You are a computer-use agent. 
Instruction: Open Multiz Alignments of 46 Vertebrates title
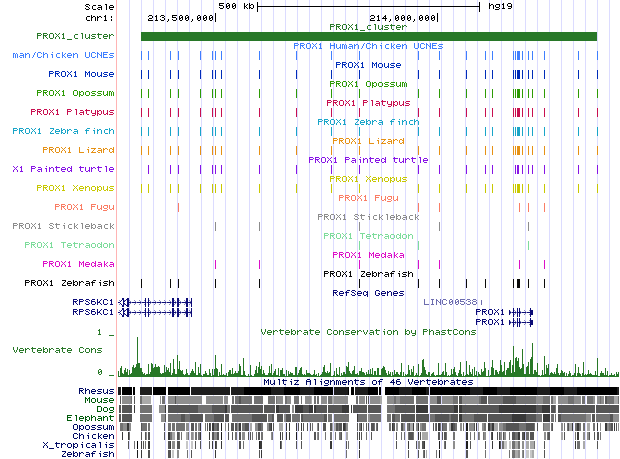pos(368,382)
